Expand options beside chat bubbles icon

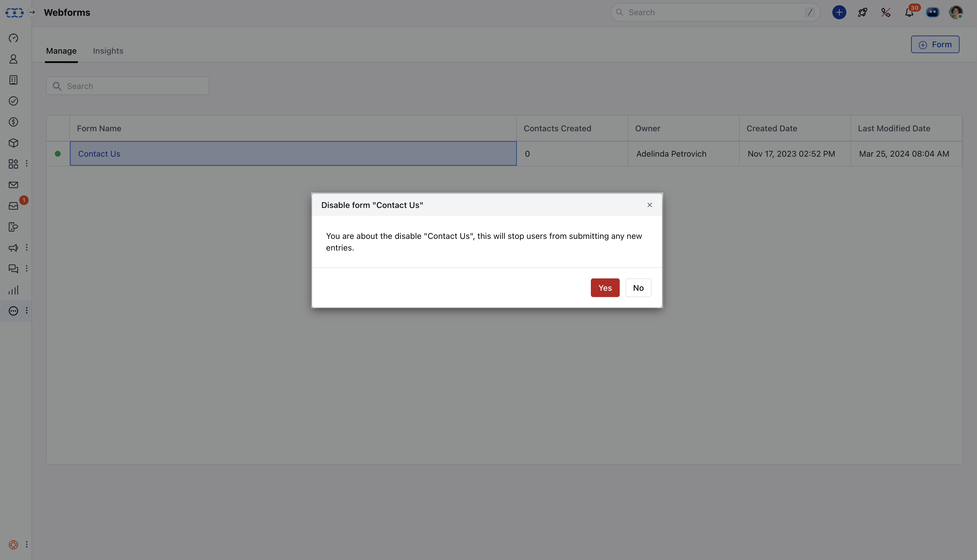[27, 268]
